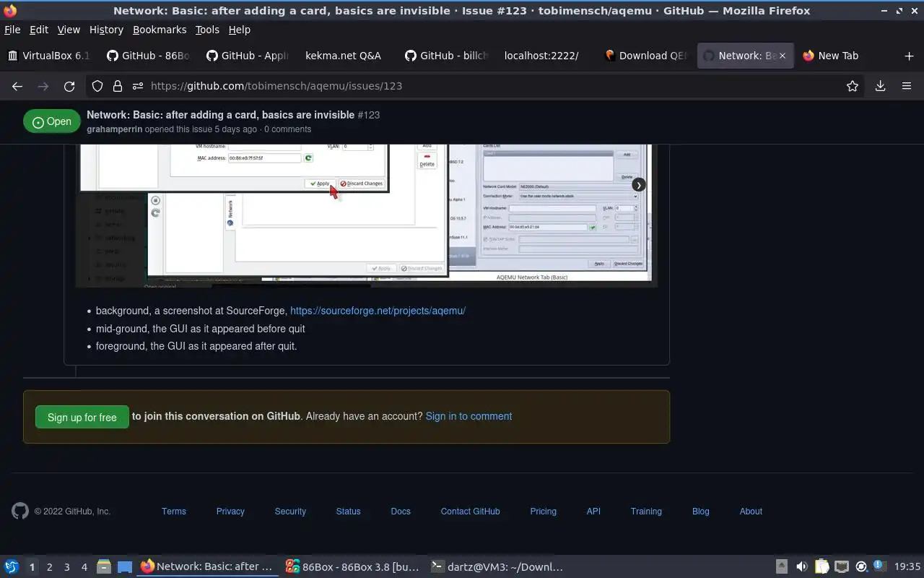This screenshot has width=924, height=578.
Task: Switch to GitHub - billch tab
Action: (447, 56)
